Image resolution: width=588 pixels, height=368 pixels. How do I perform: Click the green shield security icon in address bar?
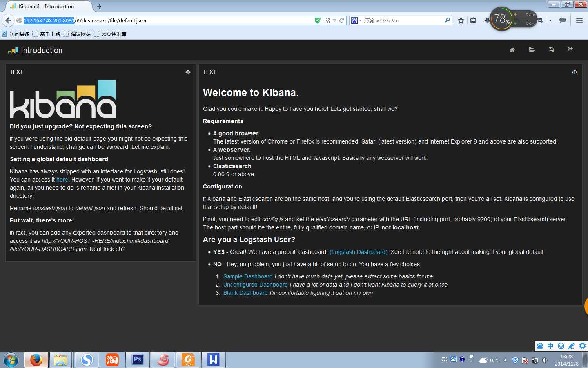pyautogui.click(x=318, y=20)
